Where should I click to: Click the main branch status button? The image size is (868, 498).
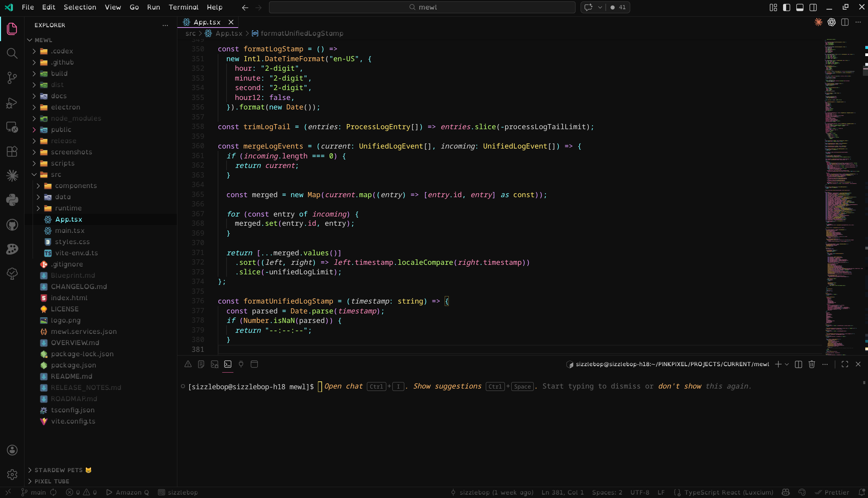(34, 492)
